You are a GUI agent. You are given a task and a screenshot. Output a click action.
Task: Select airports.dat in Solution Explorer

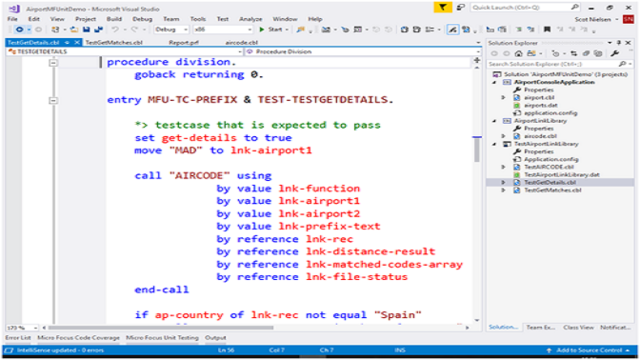pyautogui.click(x=540, y=105)
